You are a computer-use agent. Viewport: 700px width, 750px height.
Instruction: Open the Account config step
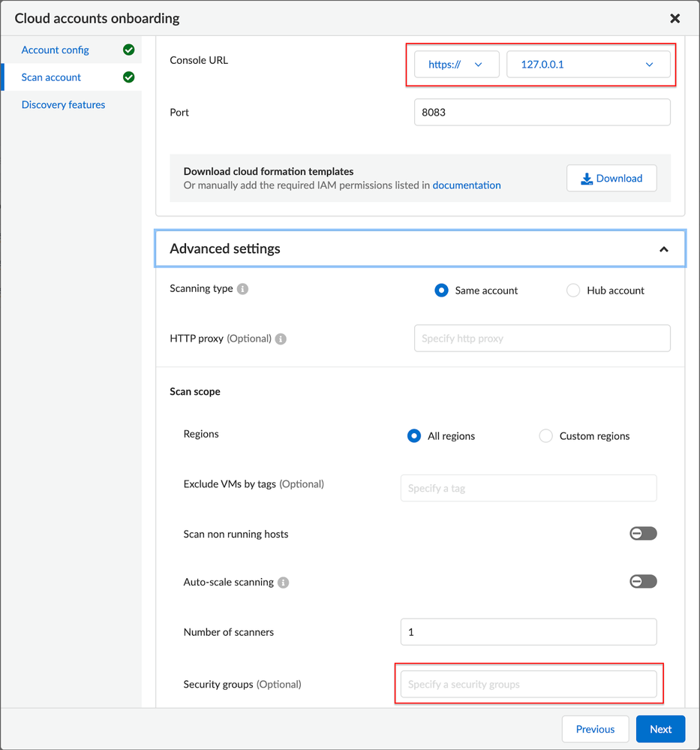click(56, 50)
